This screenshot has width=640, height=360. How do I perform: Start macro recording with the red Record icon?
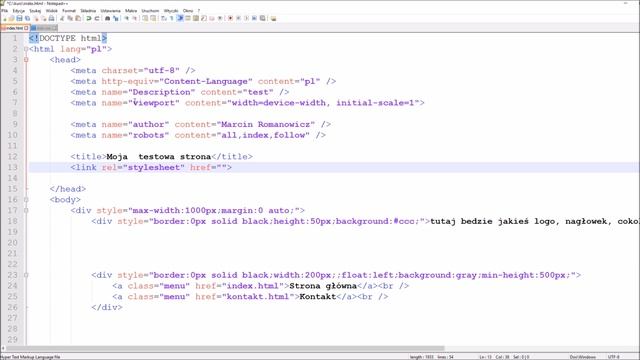[x=231, y=18]
